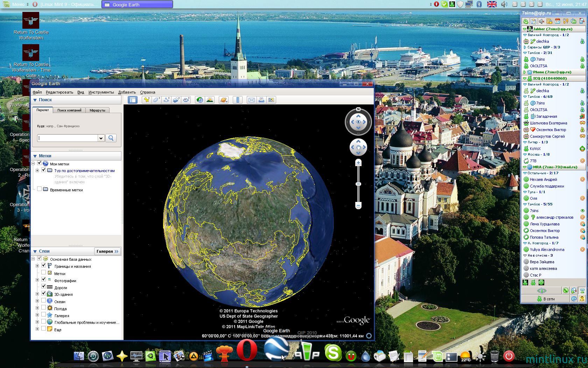This screenshot has width=588, height=368.
Task: Toggle Тур по достопримечательностям checkbox
Action: 44,170
